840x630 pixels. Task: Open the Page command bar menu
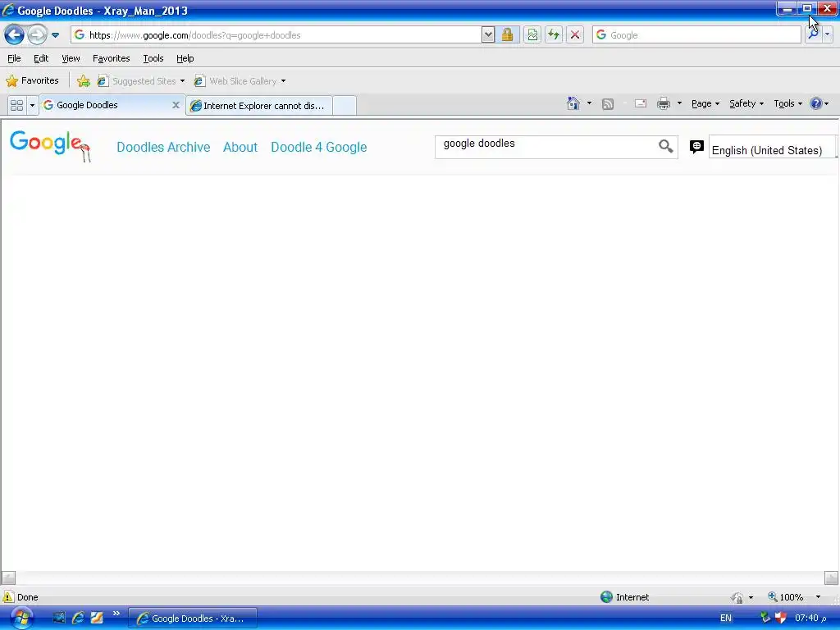pyautogui.click(x=705, y=103)
